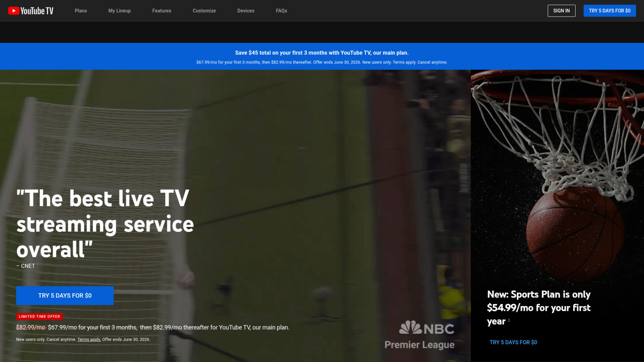Image resolution: width=644 pixels, height=362 pixels.
Task: Click the Sports Plan $54.99/mo headline
Action: pyautogui.click(x=539, y=308)
